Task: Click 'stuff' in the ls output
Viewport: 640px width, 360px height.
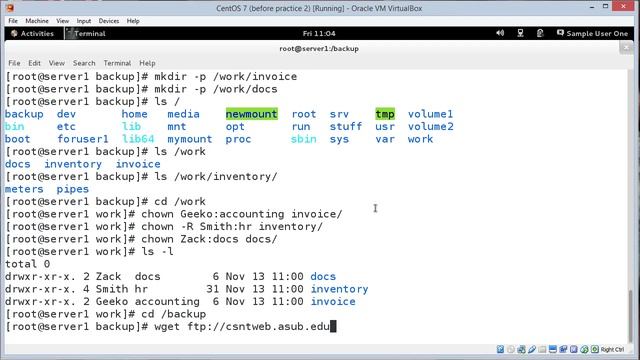Action: click(x=346, y=127)
